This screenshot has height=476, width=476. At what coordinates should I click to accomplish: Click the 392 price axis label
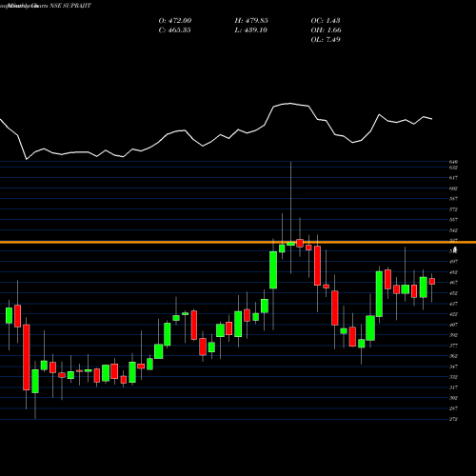pos(453,335)
